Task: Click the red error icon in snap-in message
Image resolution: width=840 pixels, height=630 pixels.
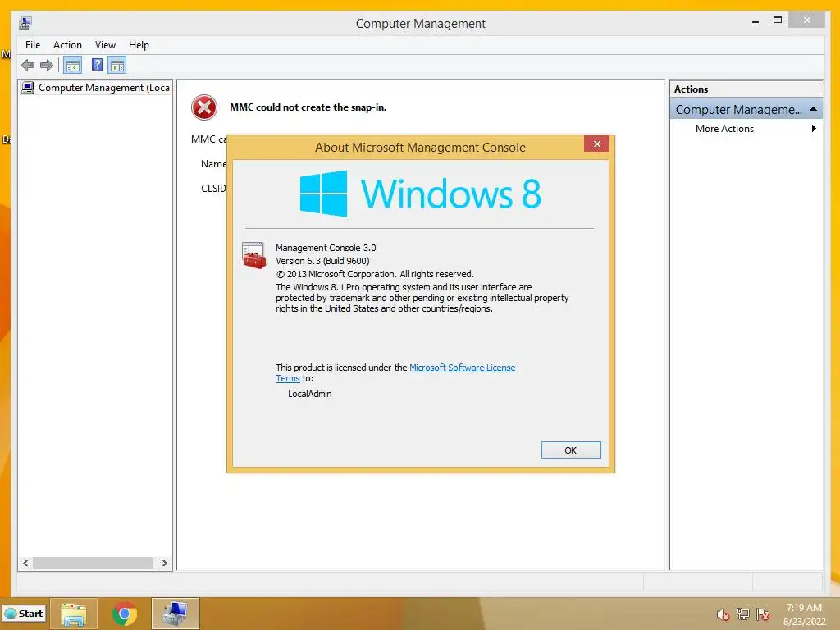Action: 204,107
